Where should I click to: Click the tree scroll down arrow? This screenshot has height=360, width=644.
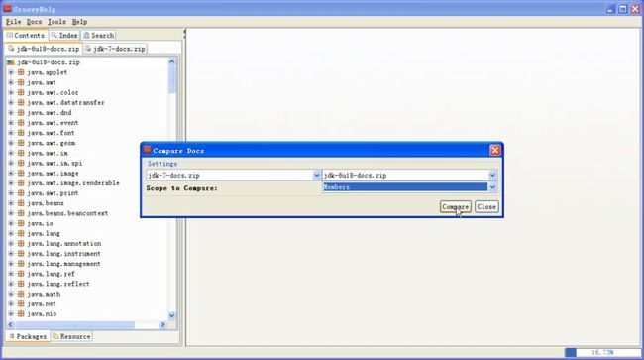click(x=171, y=315)
